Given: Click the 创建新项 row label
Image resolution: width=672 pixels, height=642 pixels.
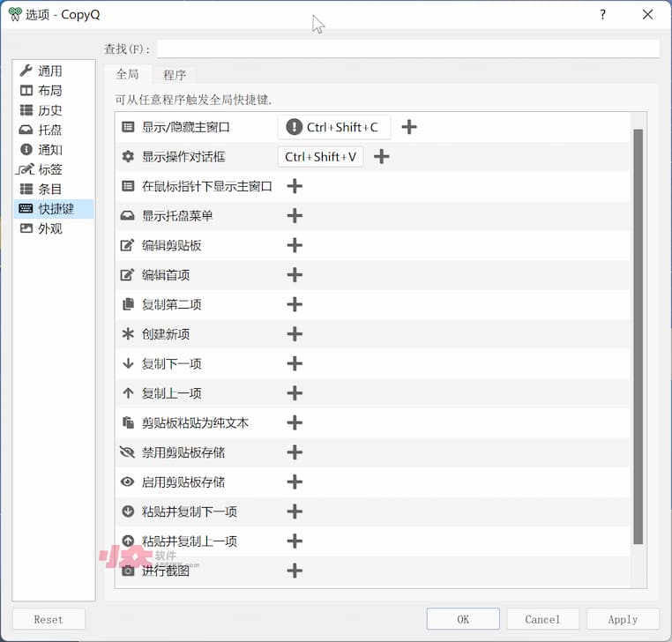Looking at the screenshot, I should [x=166, y=334].
